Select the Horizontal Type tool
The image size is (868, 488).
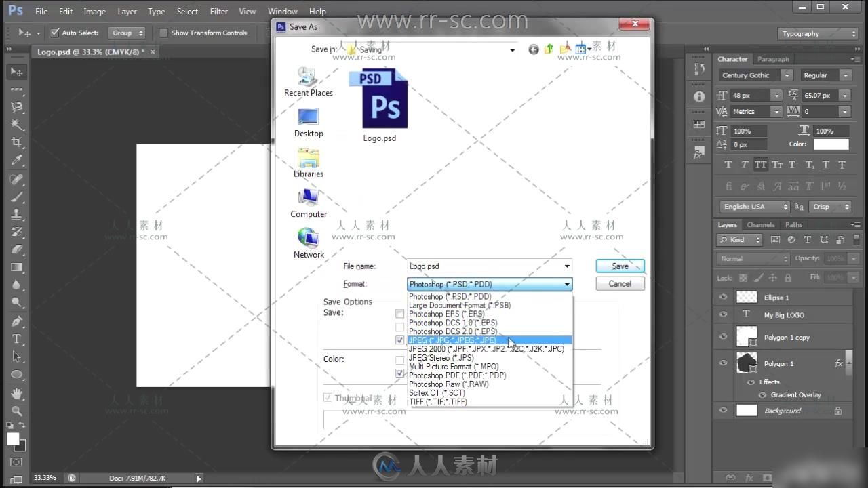click(16, 339)
